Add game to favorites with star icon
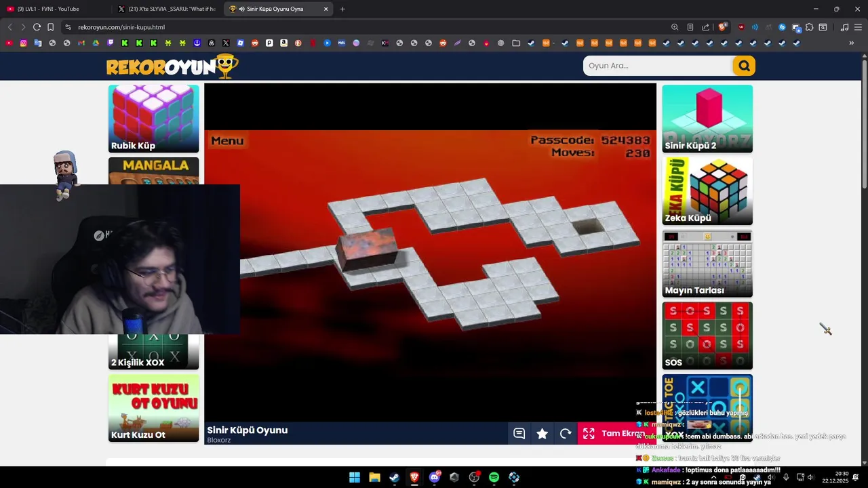Image resolution: width=868 pixels, height=488 pixels. [x=542, y=434]
